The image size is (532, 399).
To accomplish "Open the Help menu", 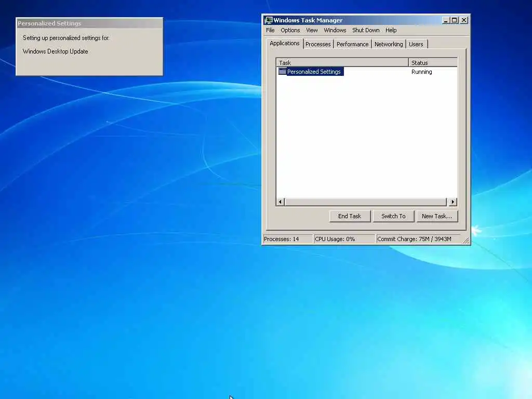I will click(391, 30).
